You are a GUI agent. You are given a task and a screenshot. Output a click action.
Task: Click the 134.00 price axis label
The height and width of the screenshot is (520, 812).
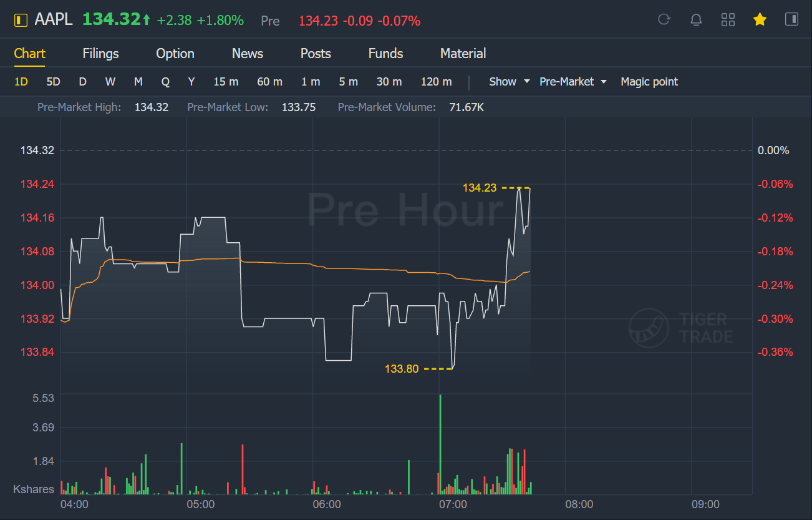coord(37,285)
